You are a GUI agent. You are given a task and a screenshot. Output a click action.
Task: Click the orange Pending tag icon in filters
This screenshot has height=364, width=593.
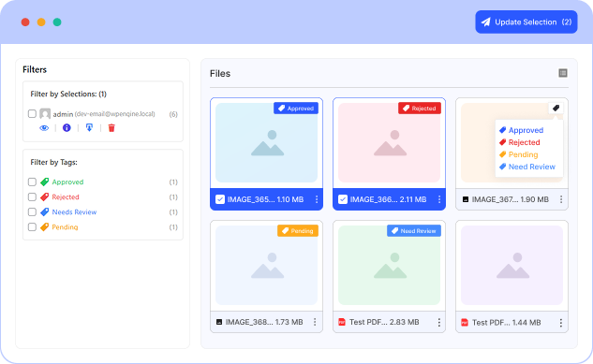click(x=45, y=227)
